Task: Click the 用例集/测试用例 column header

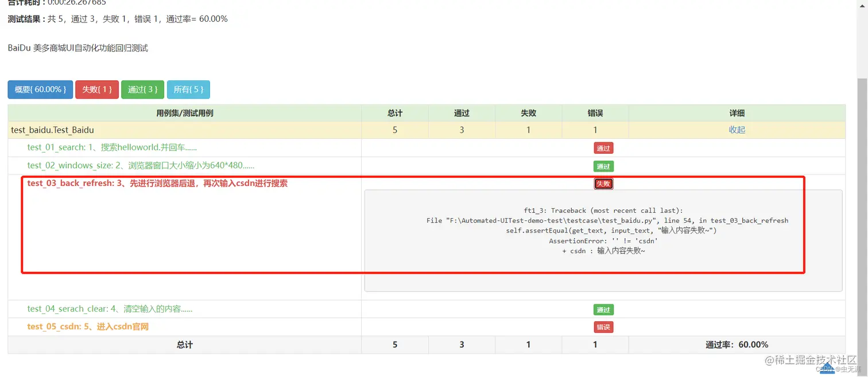Action: tap(185, 113)
